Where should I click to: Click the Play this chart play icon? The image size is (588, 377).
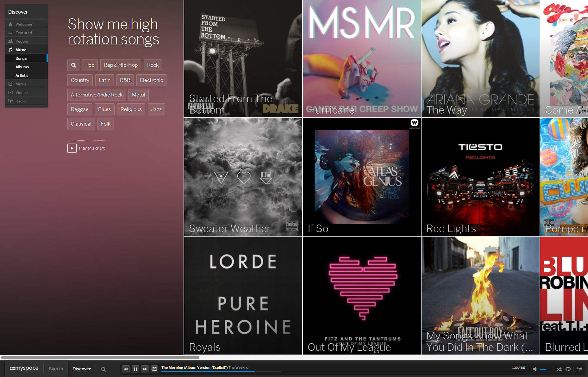coord(72,148)
